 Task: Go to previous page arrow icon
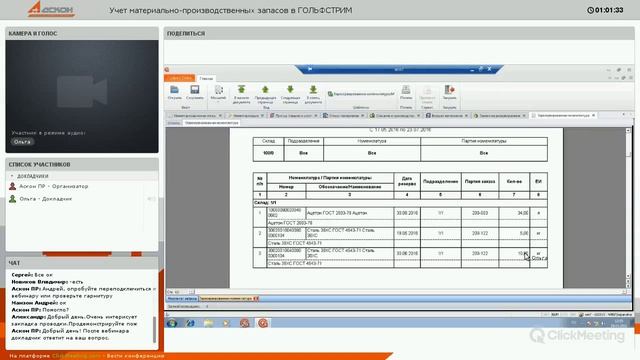tap(265, 89)
